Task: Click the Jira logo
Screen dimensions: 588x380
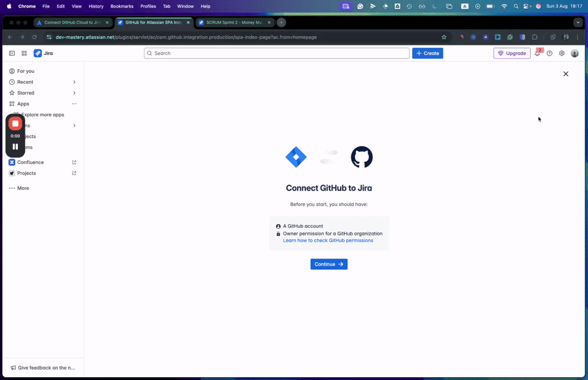Action: [x=43, y=53]
